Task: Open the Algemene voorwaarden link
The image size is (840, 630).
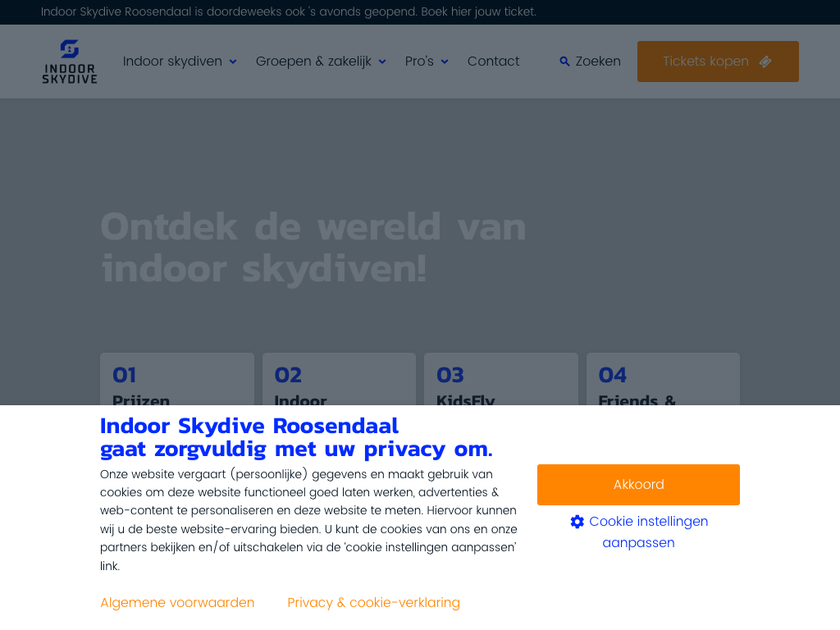Action: [177, 602]
